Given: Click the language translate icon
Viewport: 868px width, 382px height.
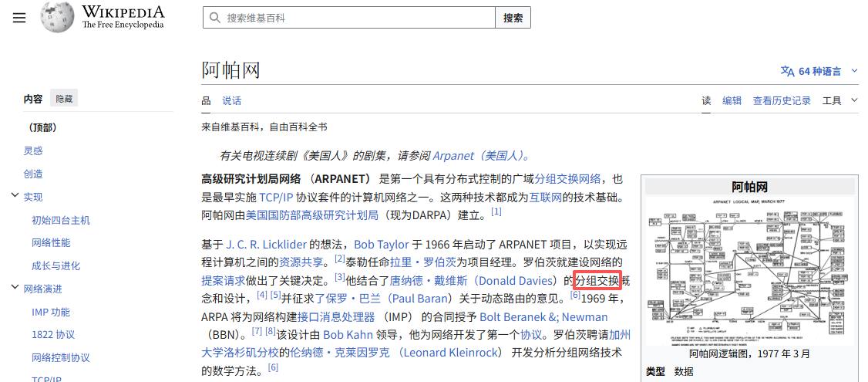Looking at the screenshot, I should [x=787, y=71].
